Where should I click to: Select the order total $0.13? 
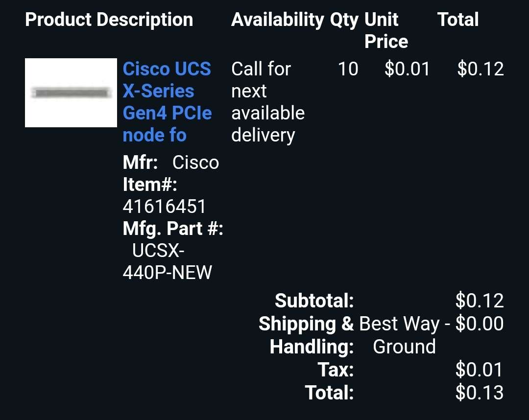pyautogui.click(x=480, y=393)
